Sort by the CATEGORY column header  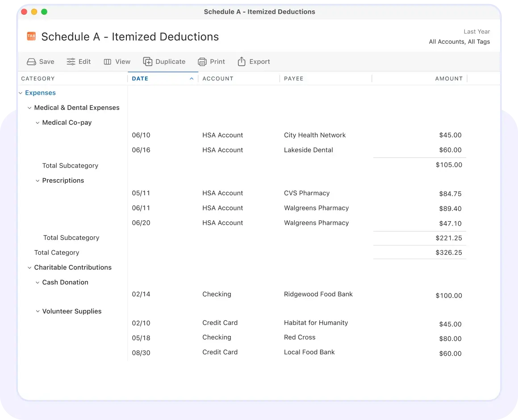click(x=38, y=78)
